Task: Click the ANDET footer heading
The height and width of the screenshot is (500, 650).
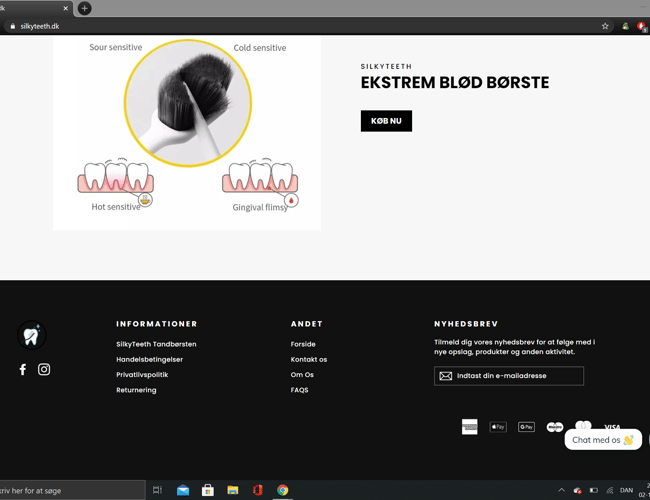Action: pyautogui.click(x=306, y=324)
